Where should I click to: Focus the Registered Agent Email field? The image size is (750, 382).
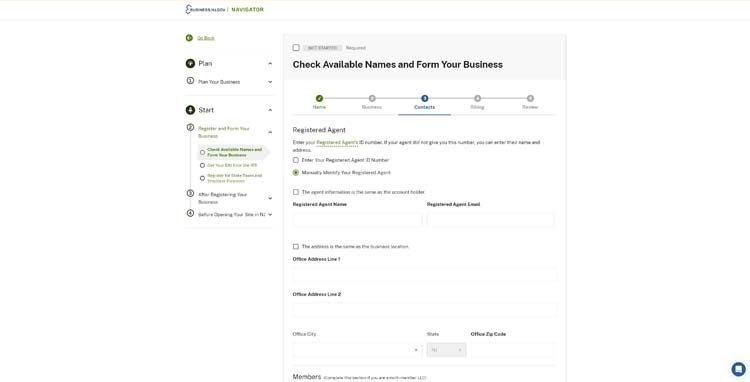coord(491,220)
